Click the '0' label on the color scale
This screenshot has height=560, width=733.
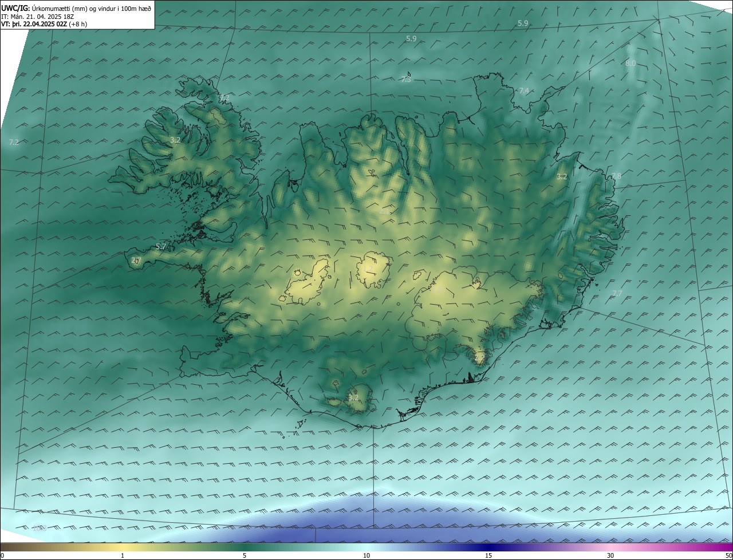[2, 555]
